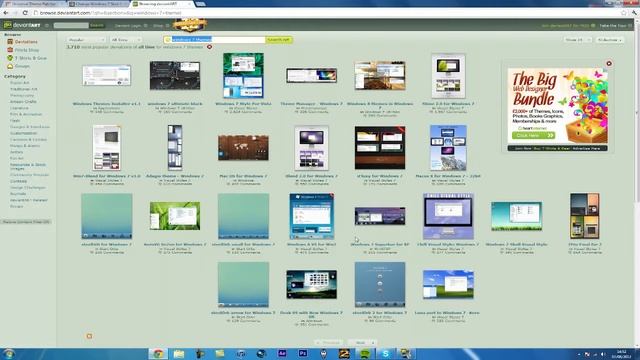This screenshot has width=640, height=360.
Task: Reload the page with refresh icon
Action: click(25, 13)
